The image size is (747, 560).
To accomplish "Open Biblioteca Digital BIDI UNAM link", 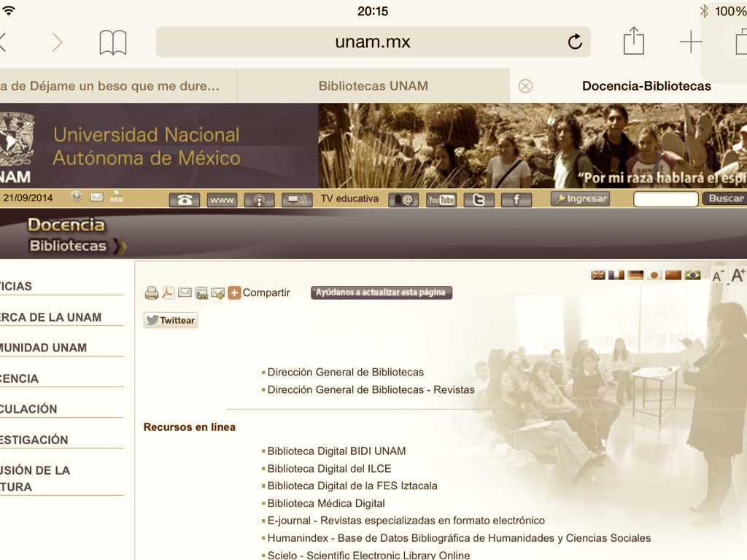I will tap(336, 451).
